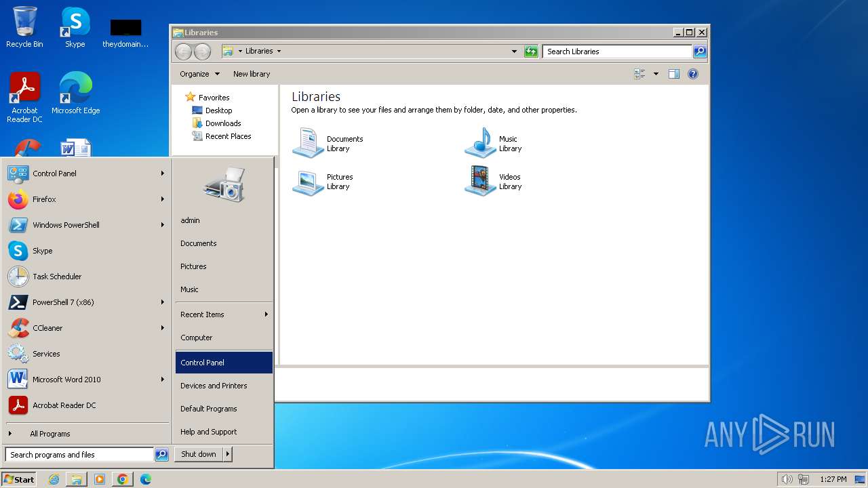Click the Start button
The height and width of the screenshot is (488, 868).
19,479
